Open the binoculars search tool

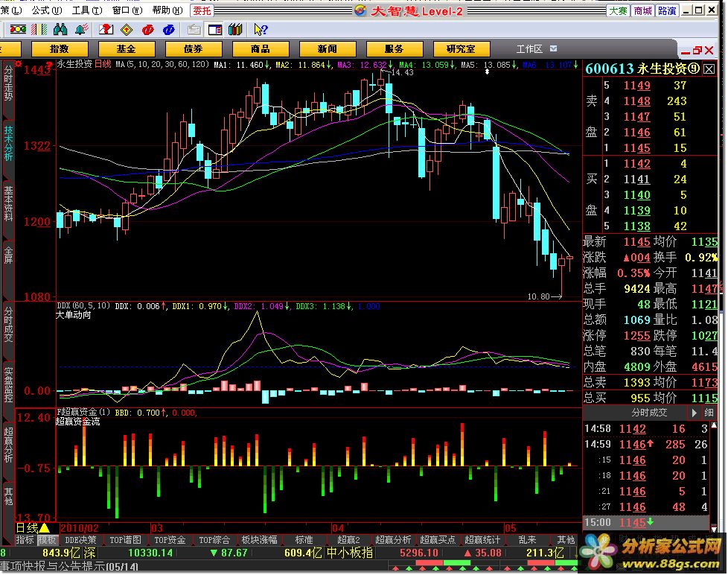[x=60, y=30]
